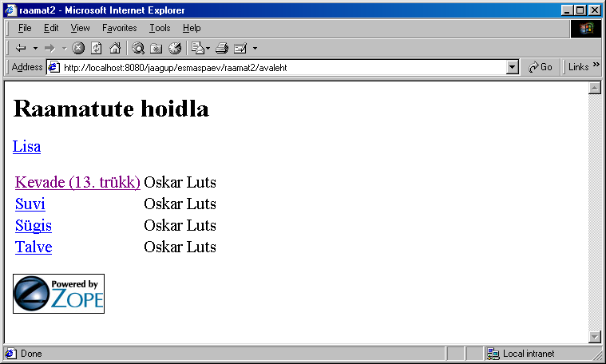Go to the Home page icon

[115, 48]
